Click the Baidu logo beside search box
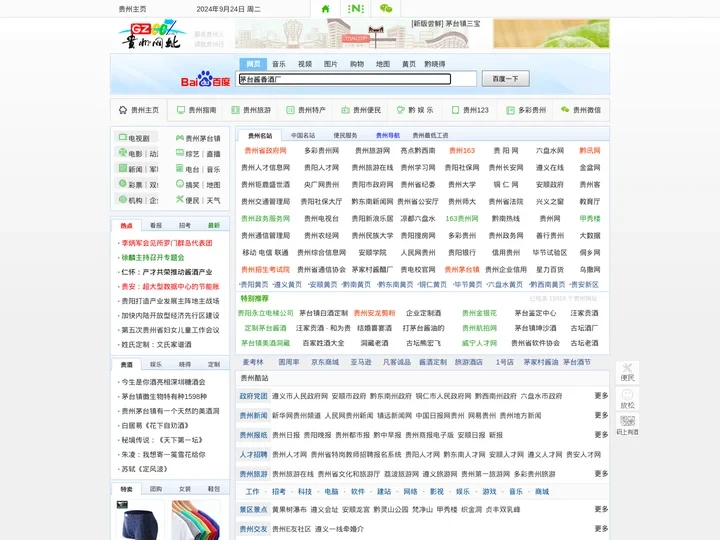This screenshot has width=720, height=540. click(x=205, y=79)
